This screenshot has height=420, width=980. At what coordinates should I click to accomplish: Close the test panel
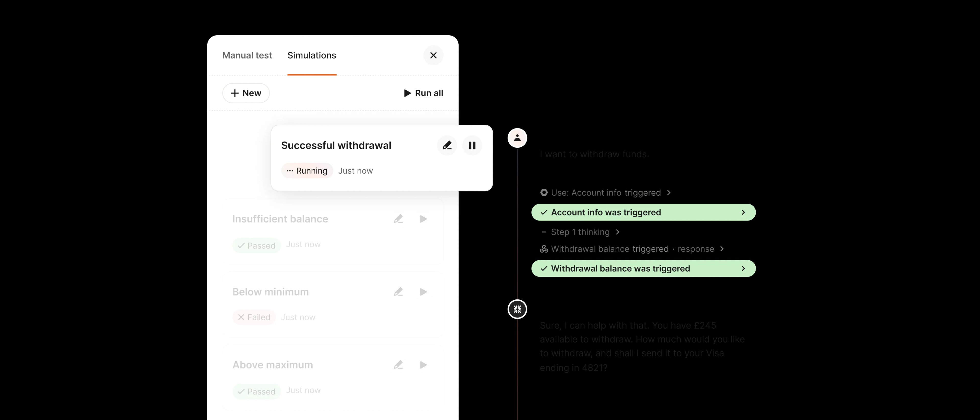pos(433,56)
